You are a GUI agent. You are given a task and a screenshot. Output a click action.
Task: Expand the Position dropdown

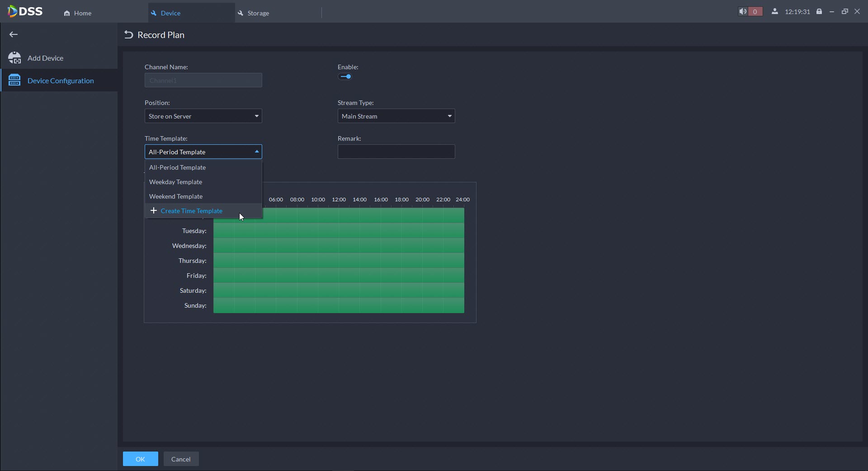pyautogui.click(x=203, y=116)
